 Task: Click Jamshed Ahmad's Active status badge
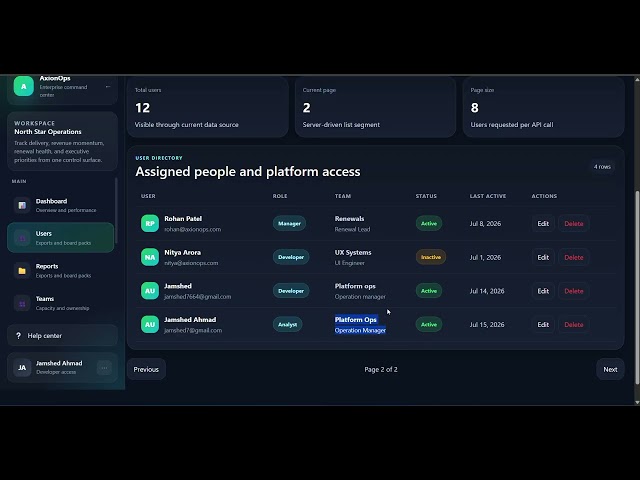point(429,324)
